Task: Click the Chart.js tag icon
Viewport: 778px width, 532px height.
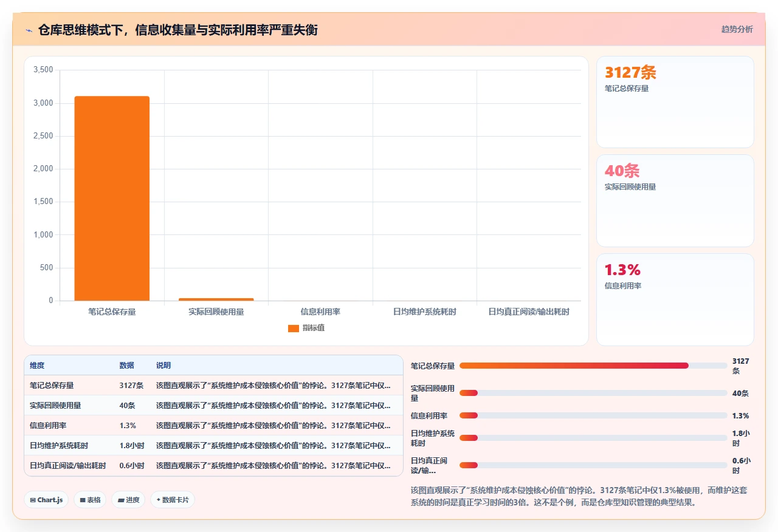Action: pos(33,500)
